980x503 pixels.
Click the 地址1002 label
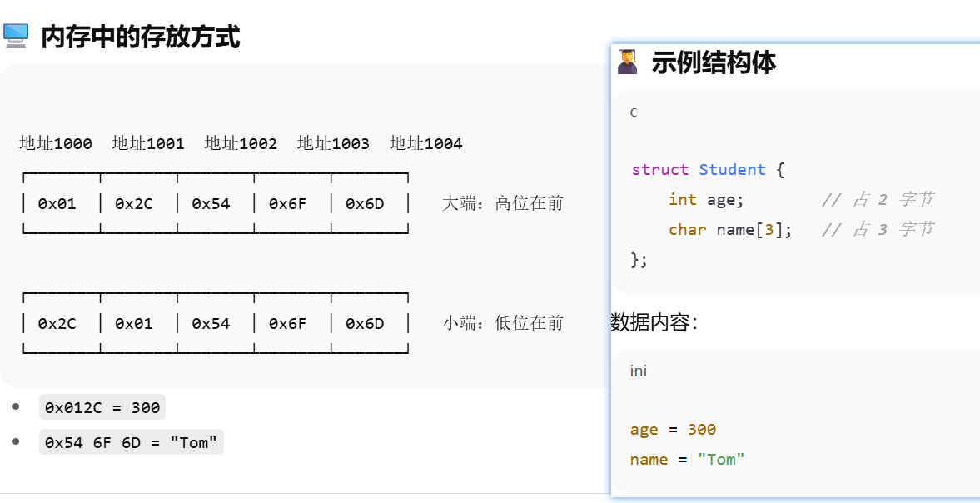pyautogui.click(x=241, y=144)
